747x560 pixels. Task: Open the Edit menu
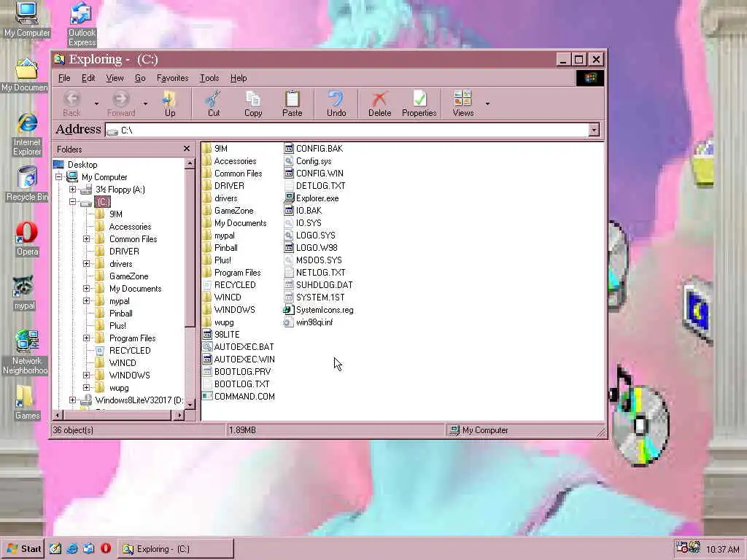[x=88, y=78]
